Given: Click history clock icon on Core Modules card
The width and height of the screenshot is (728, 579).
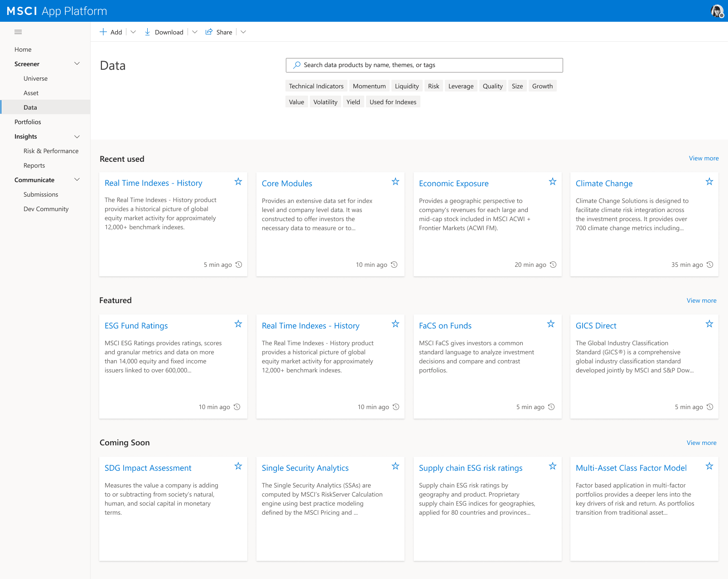Looking at the screenshot, I should tap(394, 265).
